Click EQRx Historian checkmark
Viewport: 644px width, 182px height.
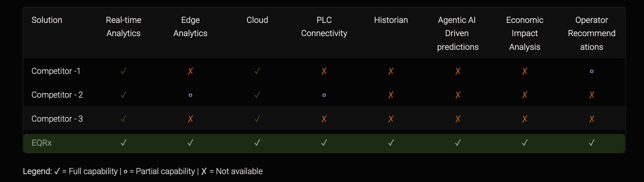(x=391, y=143)
